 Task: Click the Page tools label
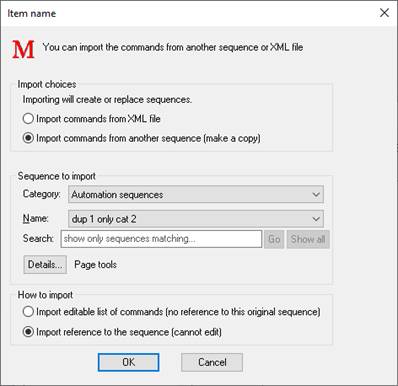[x=95, y=265]
